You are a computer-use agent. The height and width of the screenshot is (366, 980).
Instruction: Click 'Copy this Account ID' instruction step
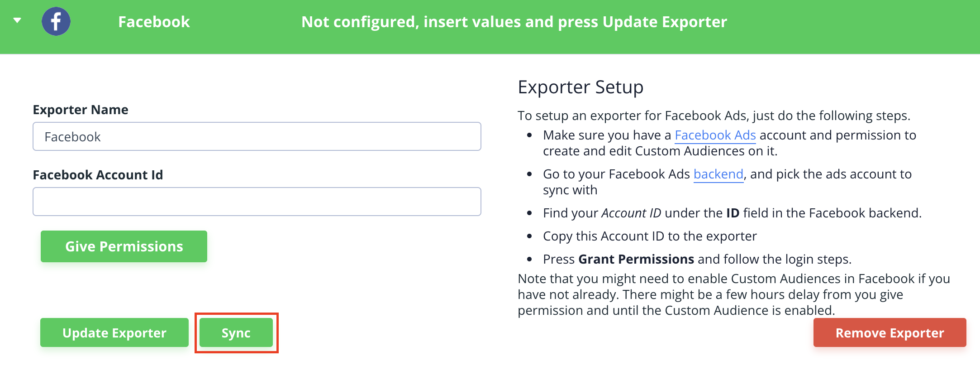pos(650,236)
